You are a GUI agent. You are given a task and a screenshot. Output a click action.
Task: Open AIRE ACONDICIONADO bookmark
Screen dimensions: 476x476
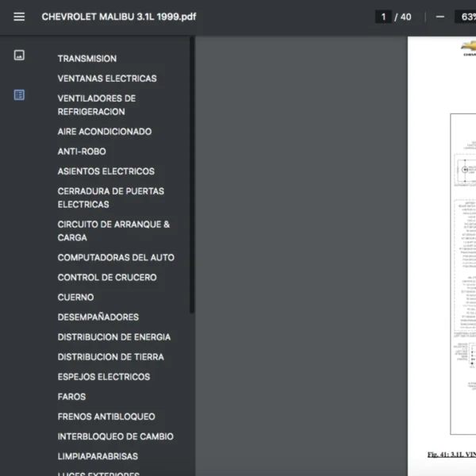[105, 132]
